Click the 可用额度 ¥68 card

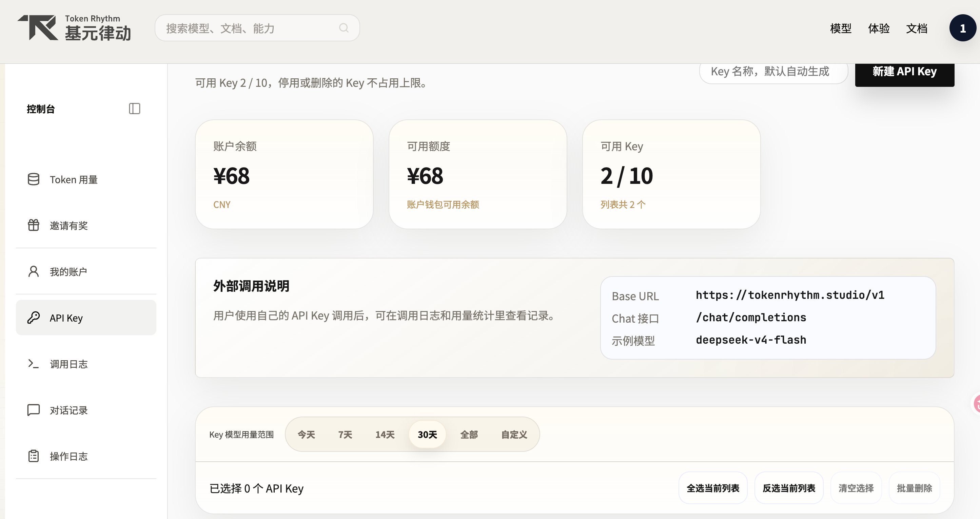pos(478,174)
